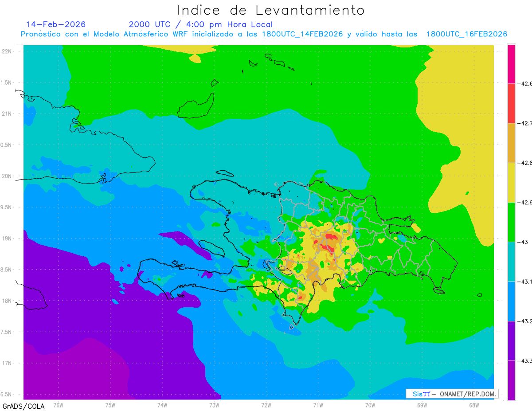
Task: Click the 73W longitude label
Action: 214,405
